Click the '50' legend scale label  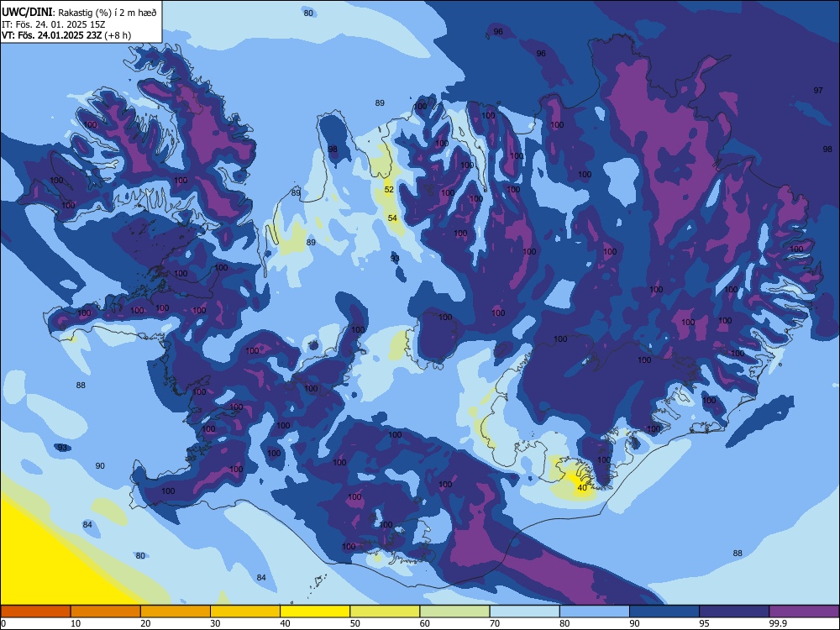(354, 623)
